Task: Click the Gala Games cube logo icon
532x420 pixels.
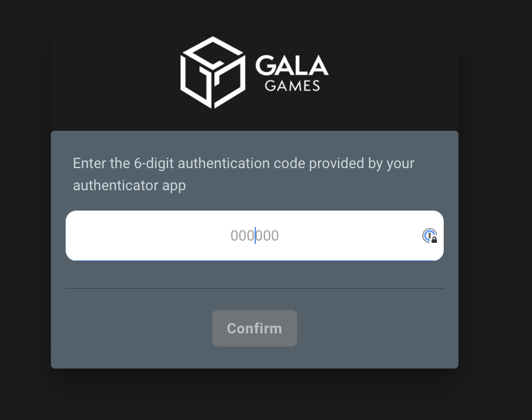Action: pyautogui.click(x=213, y=72)
